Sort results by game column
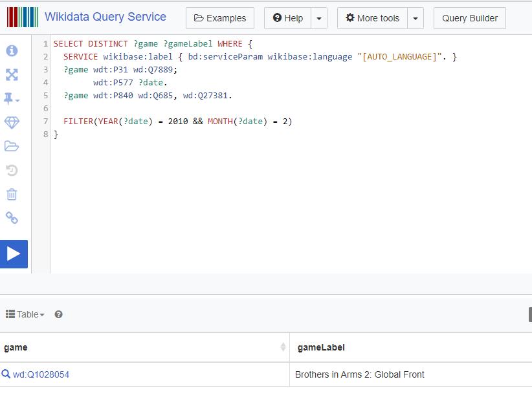This screenshot has width=532, height=399. pyautogui.click(x=283, y=347)
